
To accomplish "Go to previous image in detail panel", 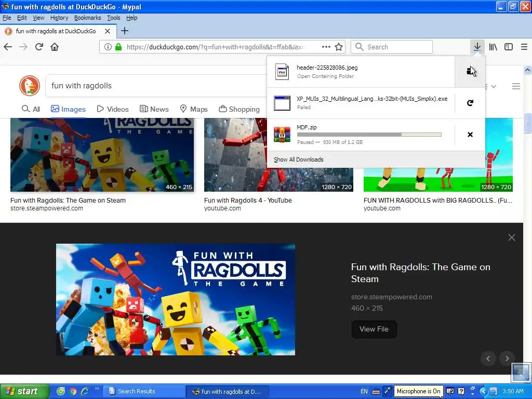I will pyautogui.click(x=488, y=358).
